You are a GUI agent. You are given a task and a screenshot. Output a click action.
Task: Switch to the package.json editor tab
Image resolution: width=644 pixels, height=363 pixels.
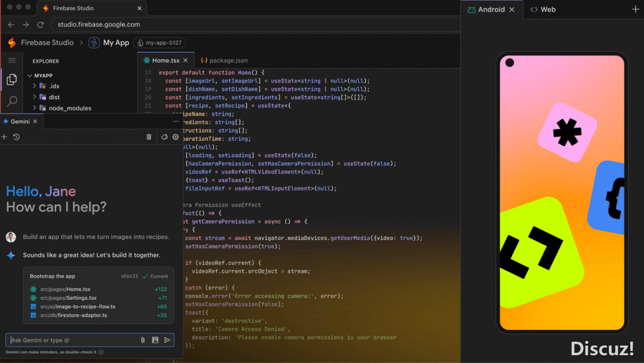coord(224,60)
